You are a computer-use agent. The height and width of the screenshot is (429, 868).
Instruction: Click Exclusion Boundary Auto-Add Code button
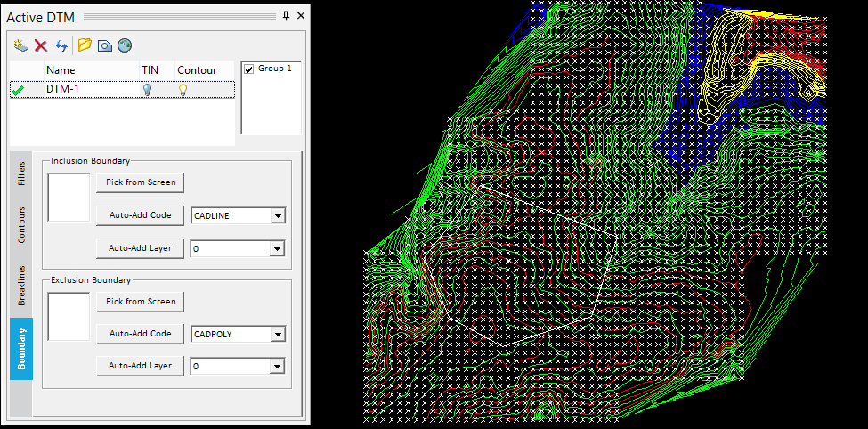tap(140, 334)
